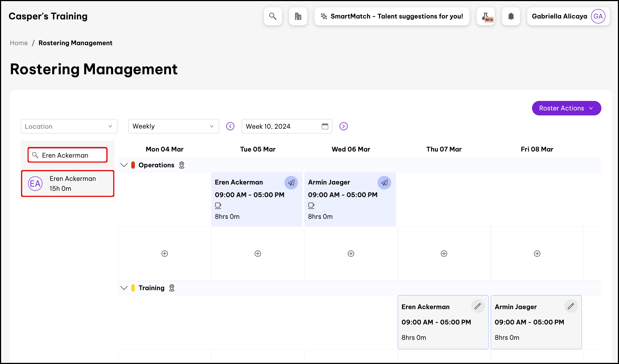619x364 pixels.
Task: Open the Beta lab flask icon
Action: point(486,16)
